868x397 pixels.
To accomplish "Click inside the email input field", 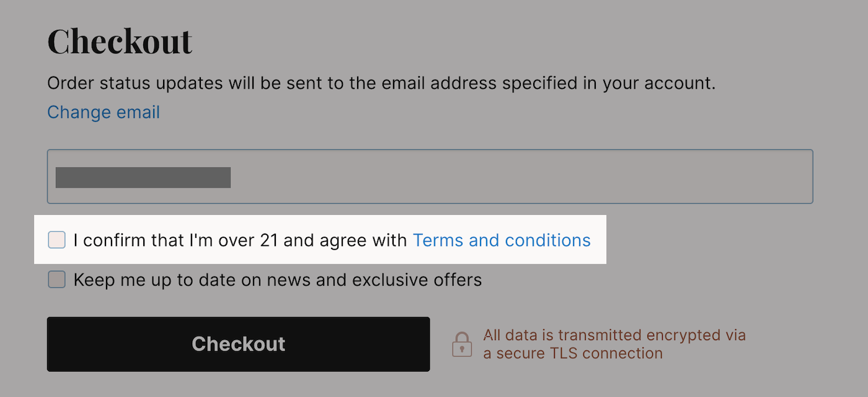I will point(430,176).
